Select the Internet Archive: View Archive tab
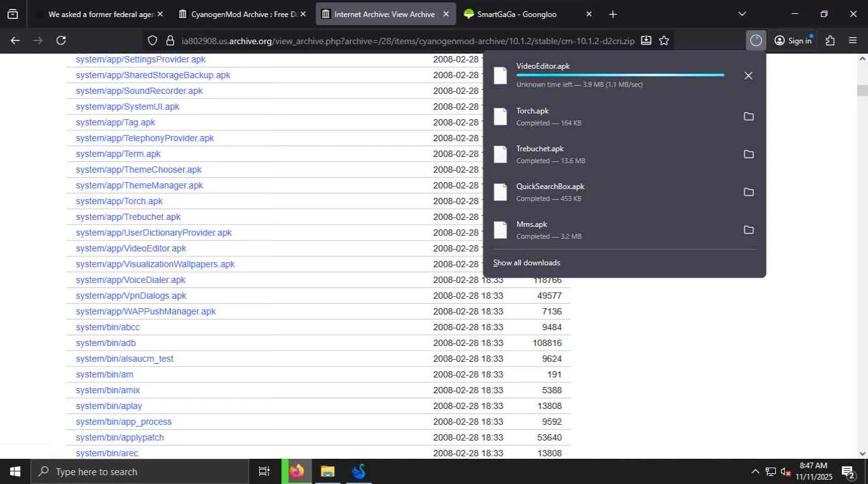The width and height of the screenshot is (868, 484). (385, 14)
